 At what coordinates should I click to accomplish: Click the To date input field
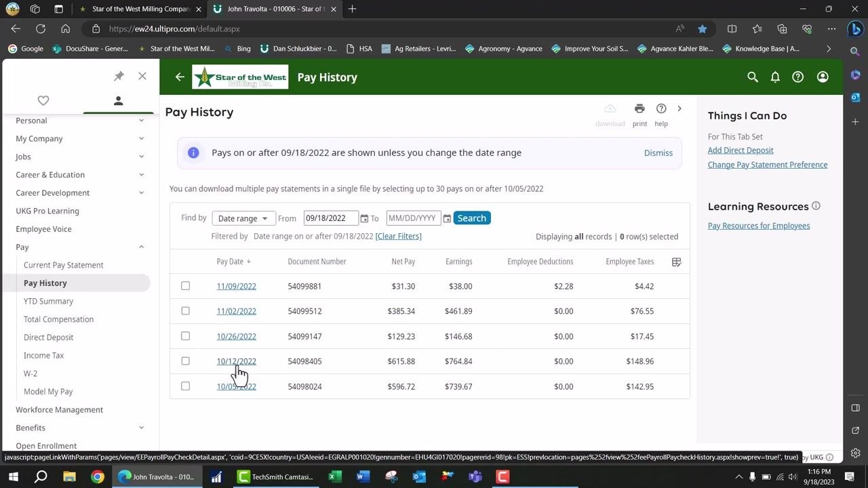click(x=414, y=218)
